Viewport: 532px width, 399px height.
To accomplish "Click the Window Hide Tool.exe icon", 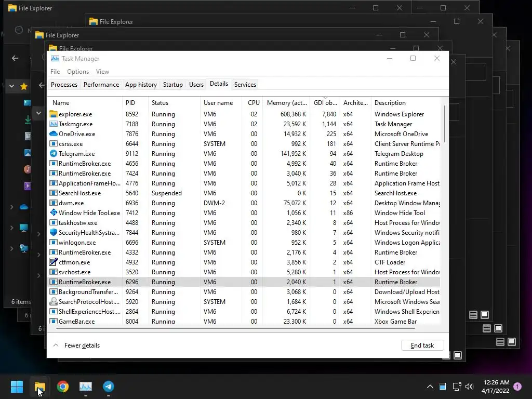I will point(54,212).
